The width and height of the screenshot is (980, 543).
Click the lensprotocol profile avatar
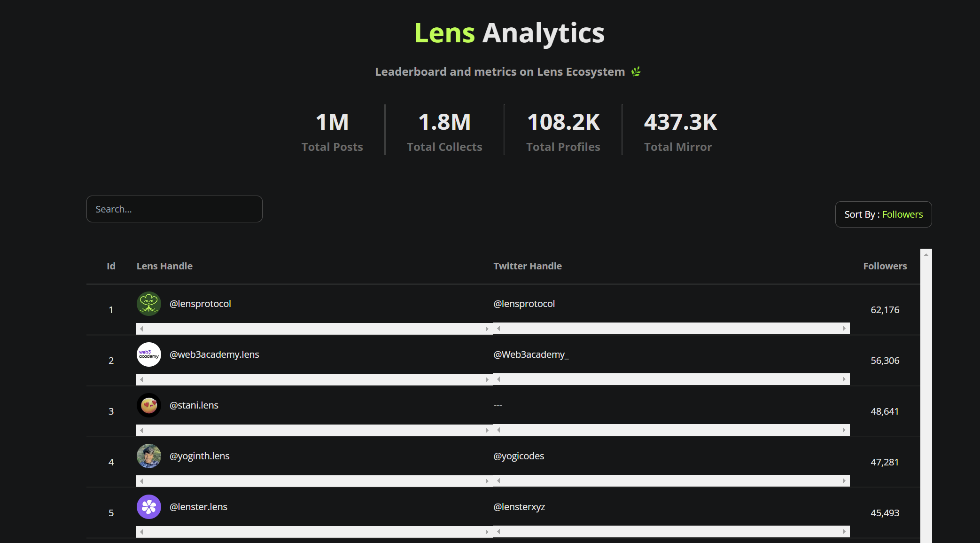click(149, 304)
